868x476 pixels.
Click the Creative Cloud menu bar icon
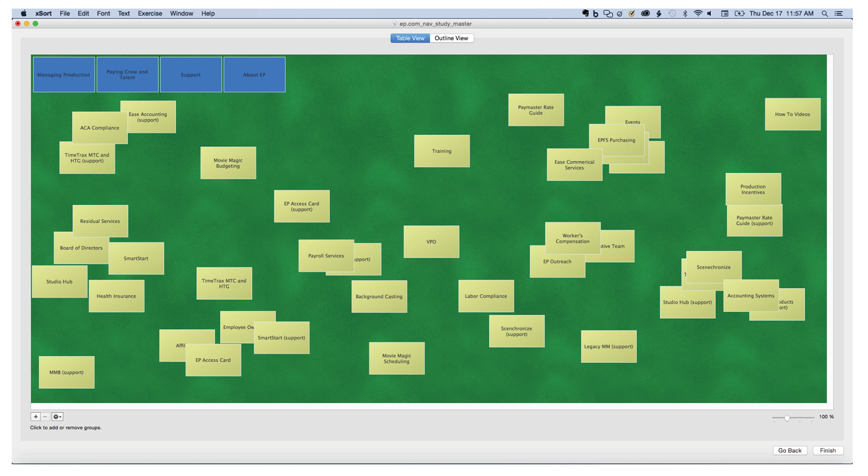[x=646, y=14]
